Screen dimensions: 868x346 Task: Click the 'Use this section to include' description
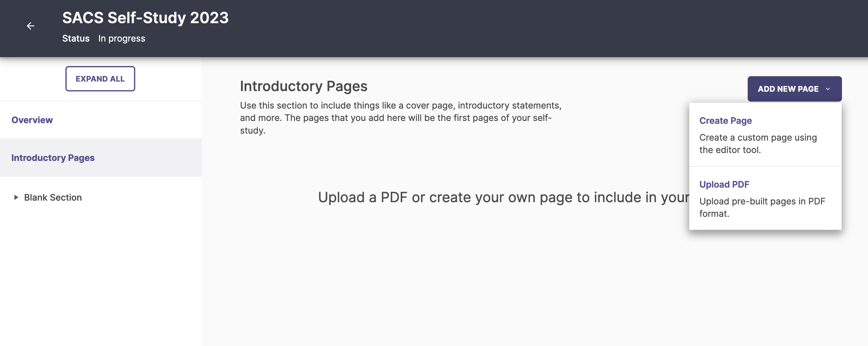(x=401, y=118)
